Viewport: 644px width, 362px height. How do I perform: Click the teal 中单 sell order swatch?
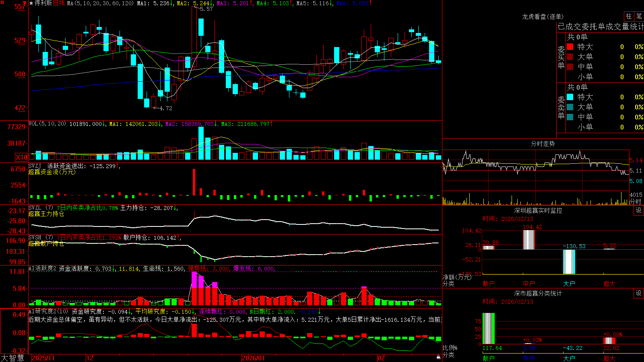pyautogui.click(x=570, y=117)
